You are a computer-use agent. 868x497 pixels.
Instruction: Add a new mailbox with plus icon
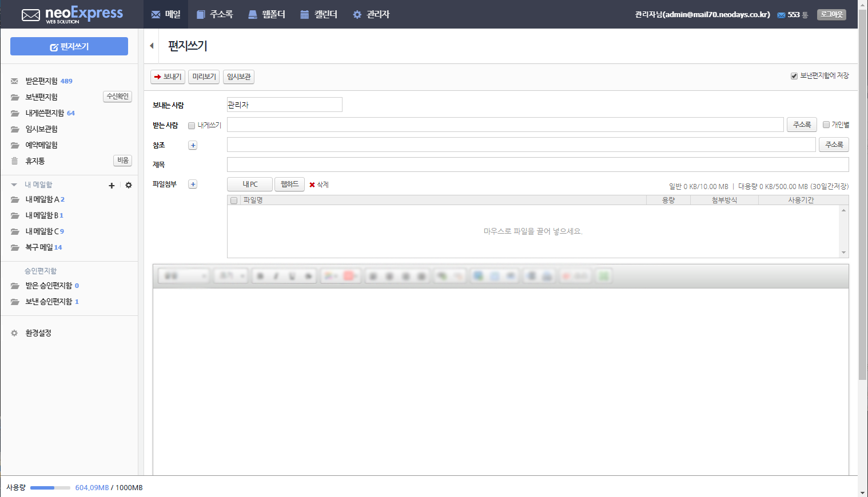point(112,185)
